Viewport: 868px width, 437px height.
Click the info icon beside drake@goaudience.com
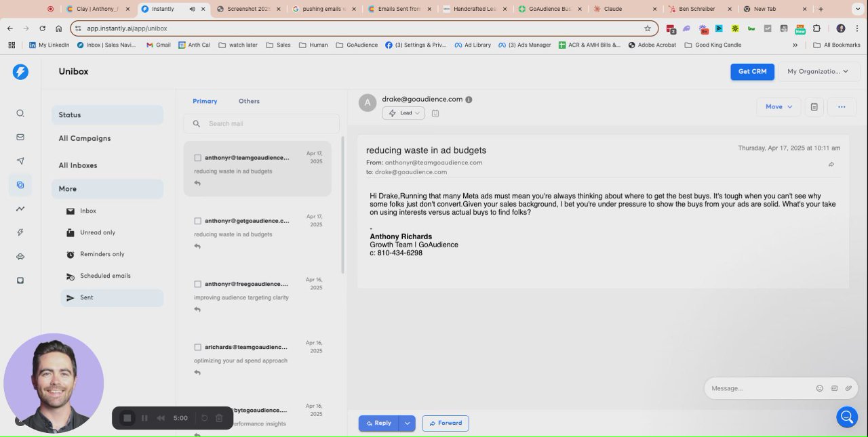point(469,100)
